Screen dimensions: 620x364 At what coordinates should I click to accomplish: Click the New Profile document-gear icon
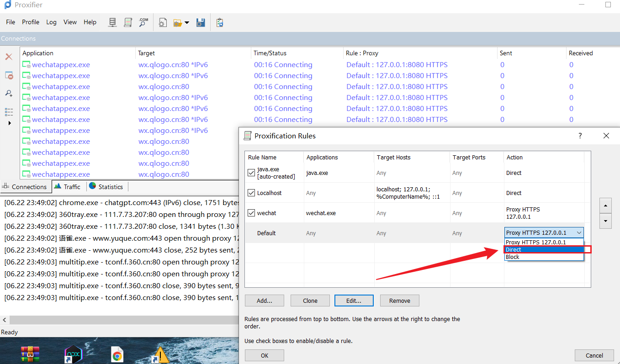[163, 22]
